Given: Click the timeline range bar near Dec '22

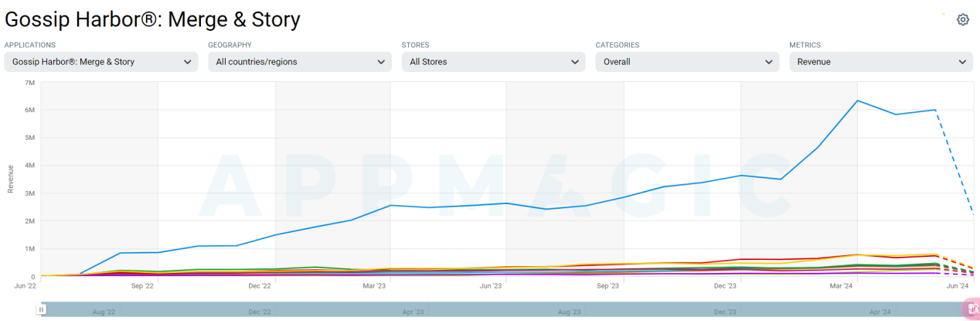Looking at the screenshot, I should tap(260, 311).
